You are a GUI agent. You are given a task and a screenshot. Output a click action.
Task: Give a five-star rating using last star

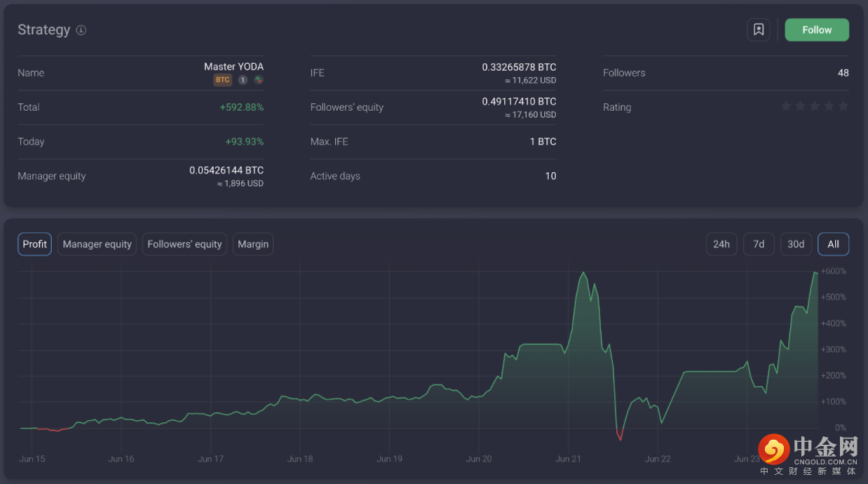pyautogui.click(x=843, y=107)
